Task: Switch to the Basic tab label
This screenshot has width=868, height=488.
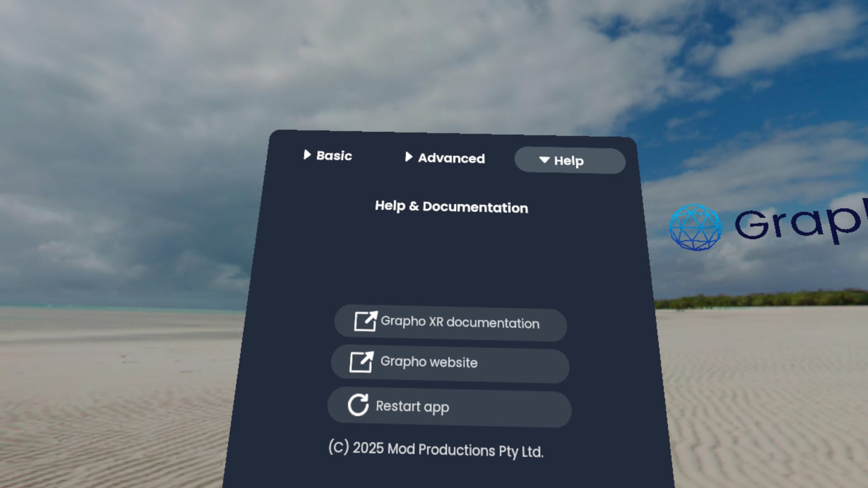Action: coord(334,156)
